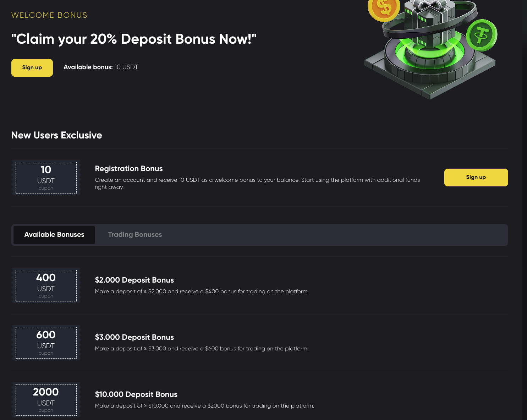The height and width of the screenshot is (420, 527).
Task: Open the $2.000 Deposit Bonus title
Action: (x=135, y=280)
